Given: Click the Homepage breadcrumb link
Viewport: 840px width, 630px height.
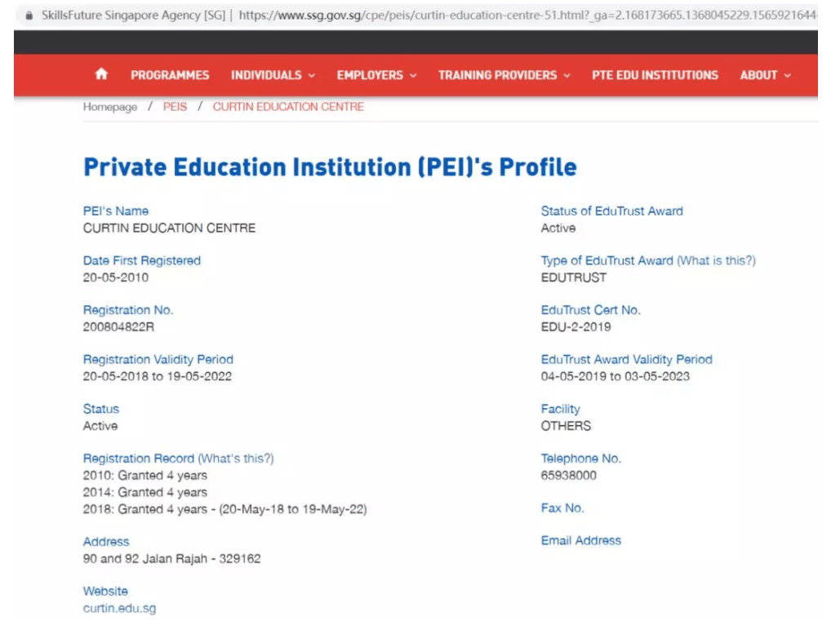Looking at the screenshot, I should coord(110,107).
